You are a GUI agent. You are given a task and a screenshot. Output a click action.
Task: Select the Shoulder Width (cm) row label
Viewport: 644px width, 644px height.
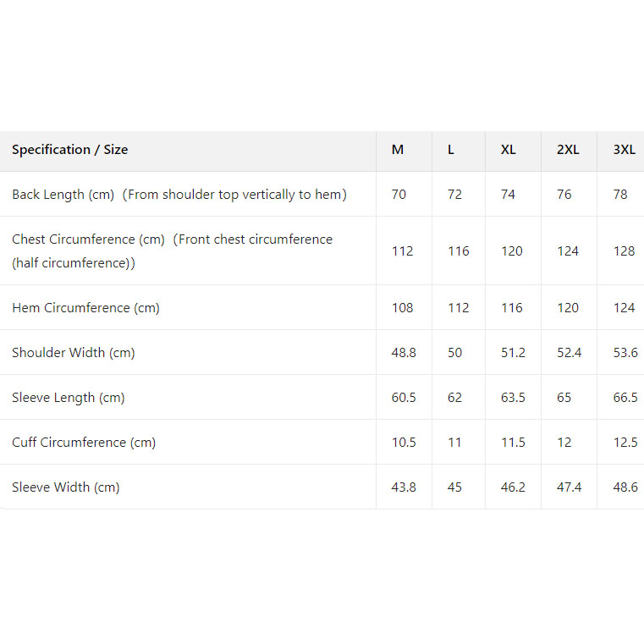pyautogui.click(x=74, y=353)
